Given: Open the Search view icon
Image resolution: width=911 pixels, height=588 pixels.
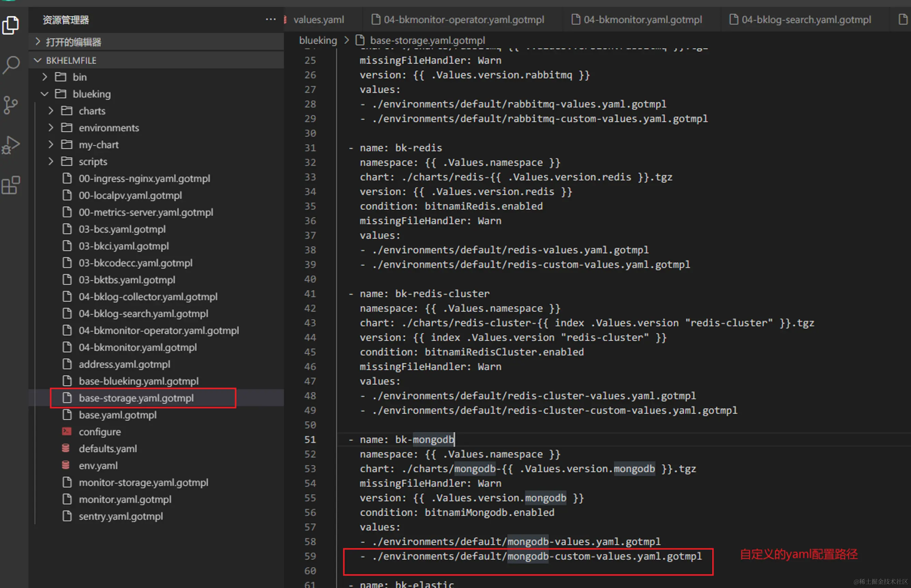Looking at the screenshot, I should [x=11, y=65].
